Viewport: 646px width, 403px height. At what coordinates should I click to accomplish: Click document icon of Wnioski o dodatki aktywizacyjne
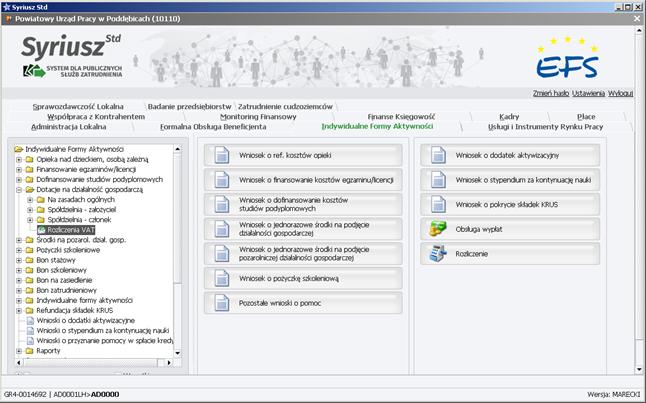[x=30, y=321]
